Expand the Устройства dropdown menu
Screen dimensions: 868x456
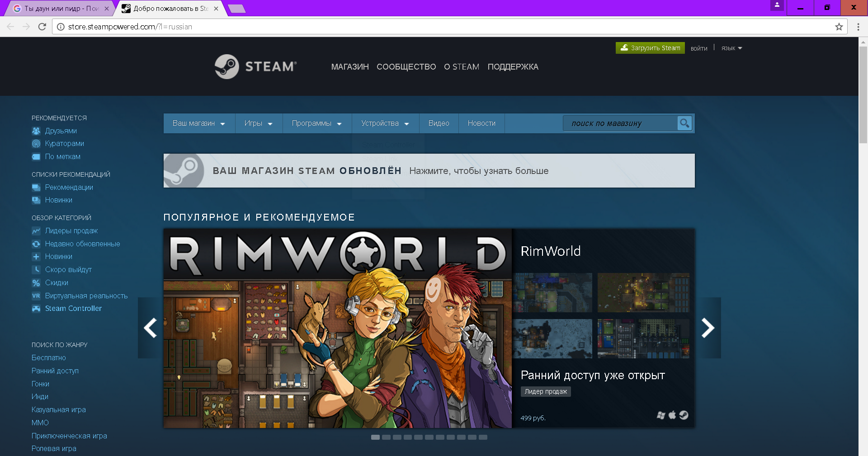[385, 123]
